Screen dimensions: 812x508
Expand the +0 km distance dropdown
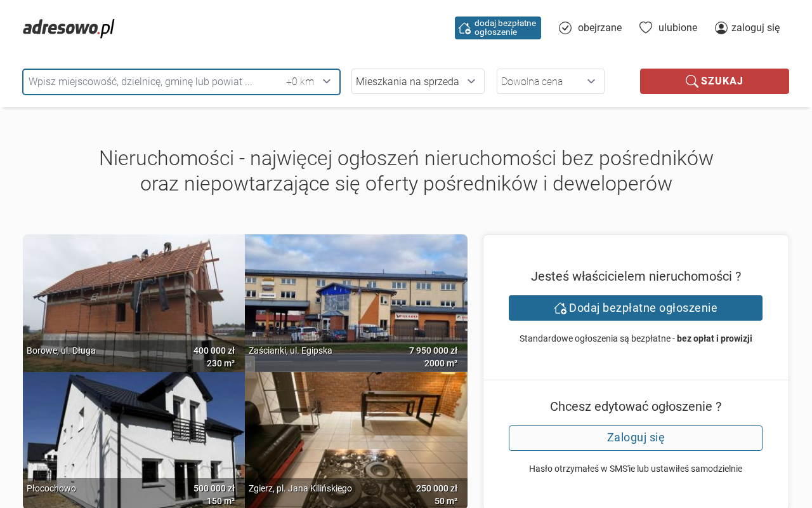(308, 81)
